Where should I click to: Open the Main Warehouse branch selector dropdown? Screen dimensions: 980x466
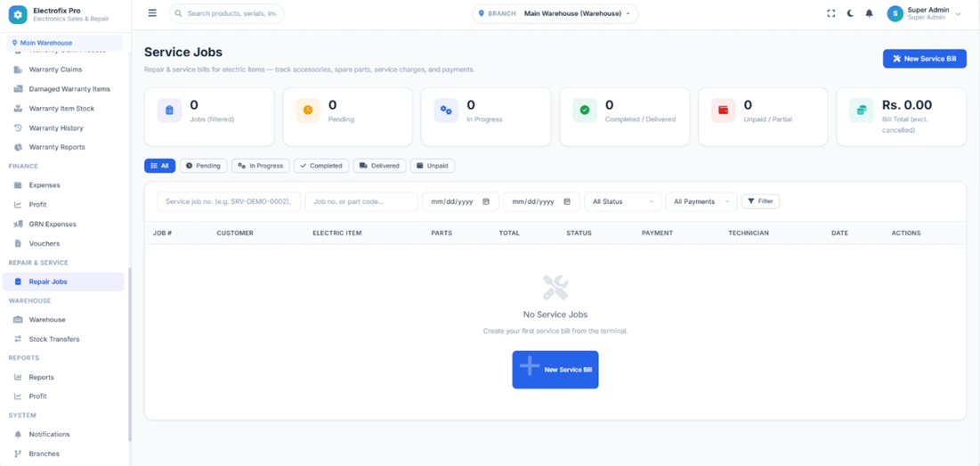coord(555,13)
